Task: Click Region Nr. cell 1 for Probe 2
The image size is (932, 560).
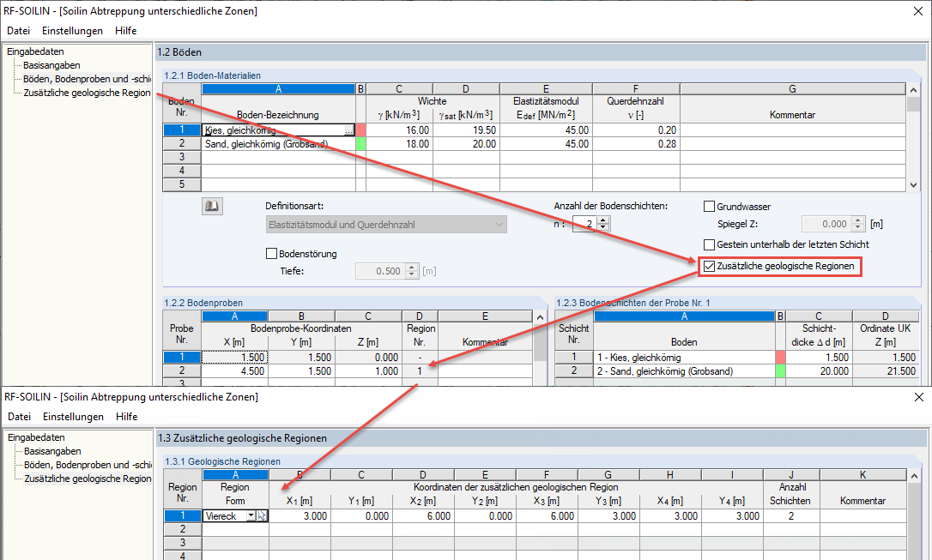Action: 420,371
